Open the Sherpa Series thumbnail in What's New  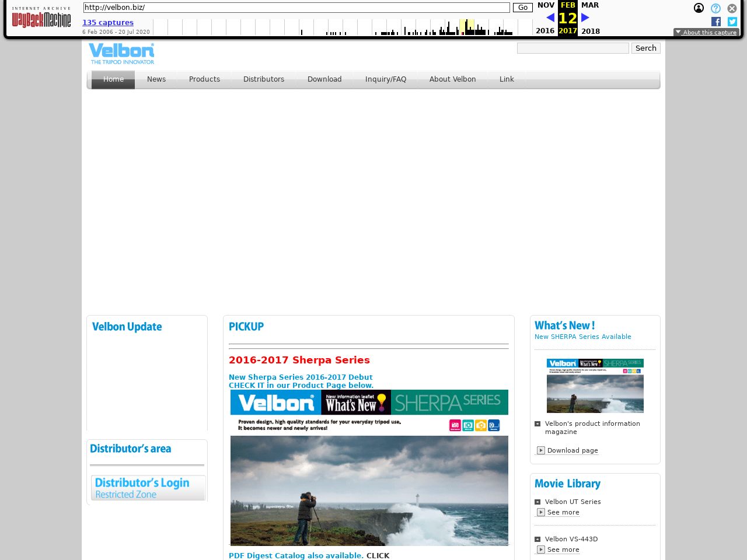pyautogui.click(x=595, y=386)
